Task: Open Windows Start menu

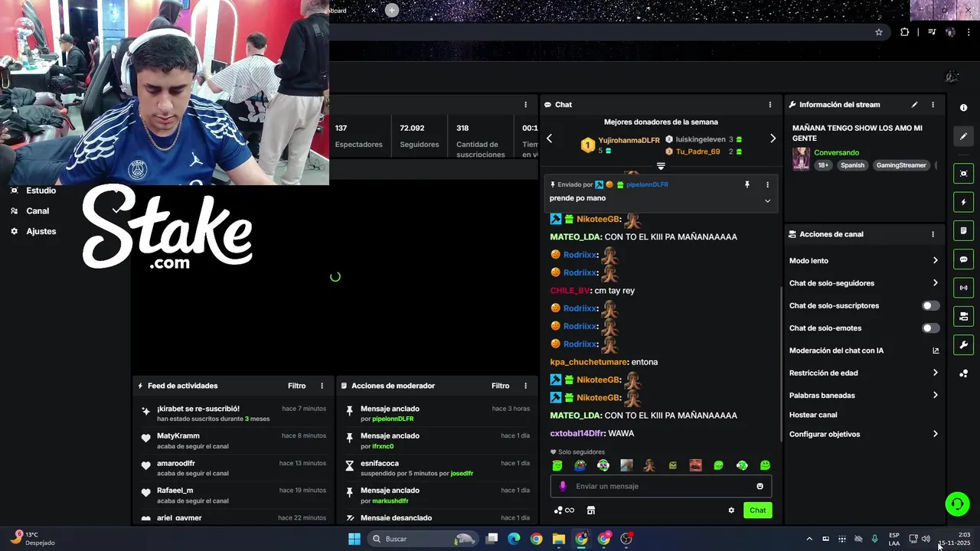Action: [354, 539]
